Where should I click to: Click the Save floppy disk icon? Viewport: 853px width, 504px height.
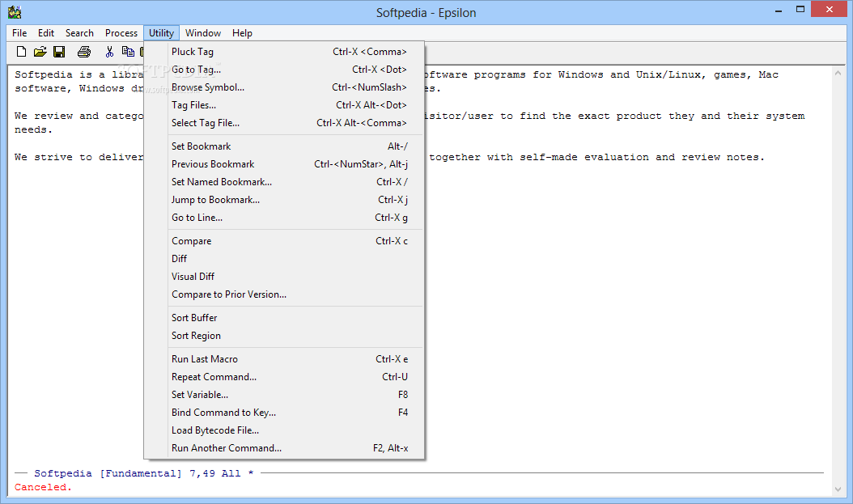coord(59,52)
